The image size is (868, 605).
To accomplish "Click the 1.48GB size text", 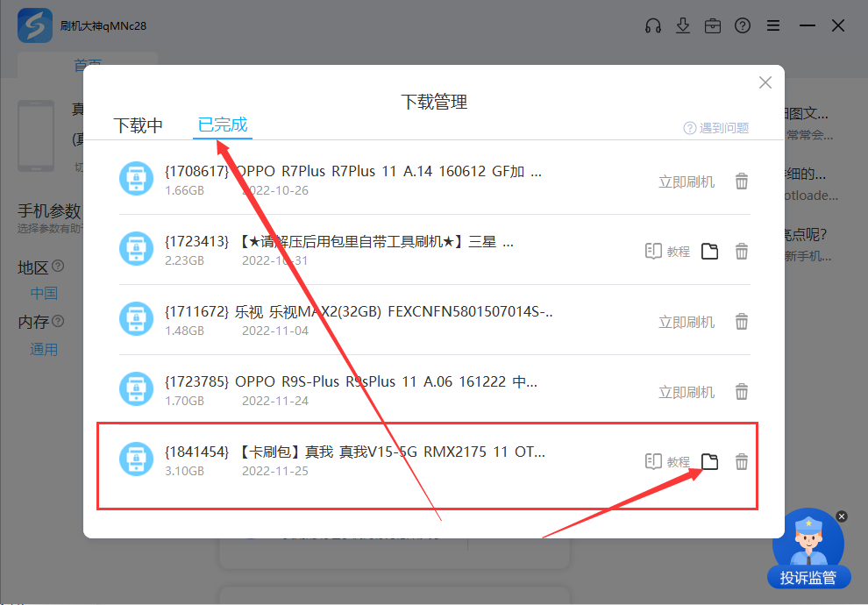I will point(184,331).
